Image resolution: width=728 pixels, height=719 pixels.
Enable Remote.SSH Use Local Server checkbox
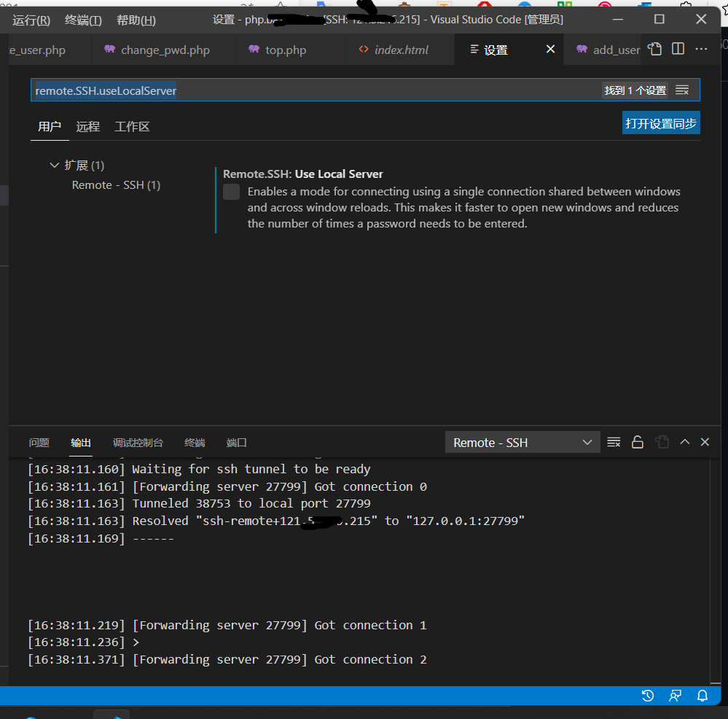point(231,192)
